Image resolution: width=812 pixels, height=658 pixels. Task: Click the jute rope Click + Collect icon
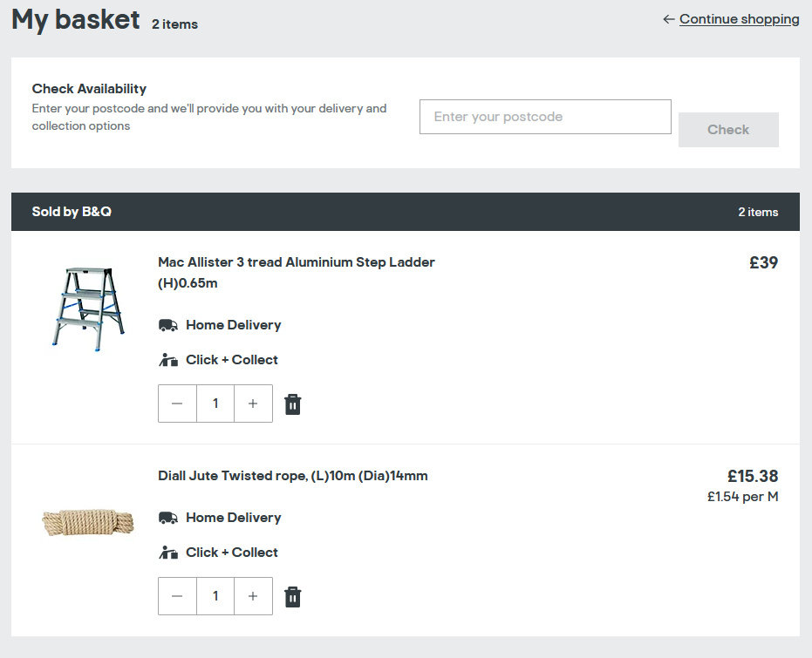[167, 552]
